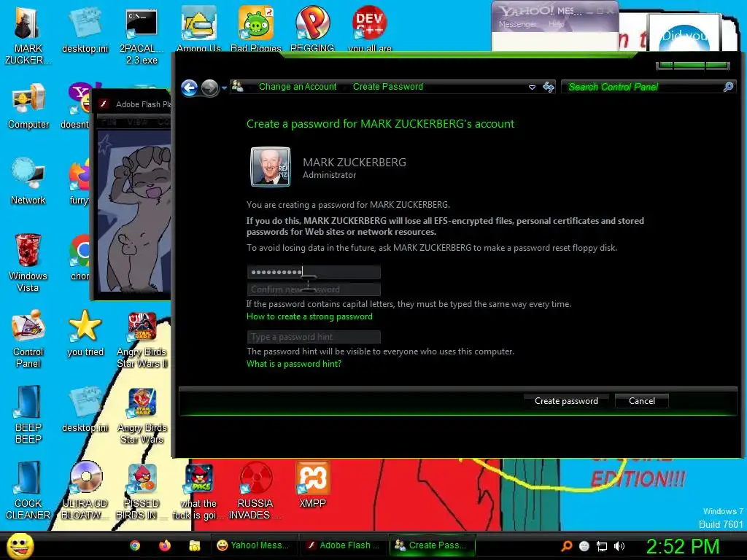Click the Flash icon in Adobe Flash title bar
Viewport: 747px width, 560px height.
click(x=104, y=104)
